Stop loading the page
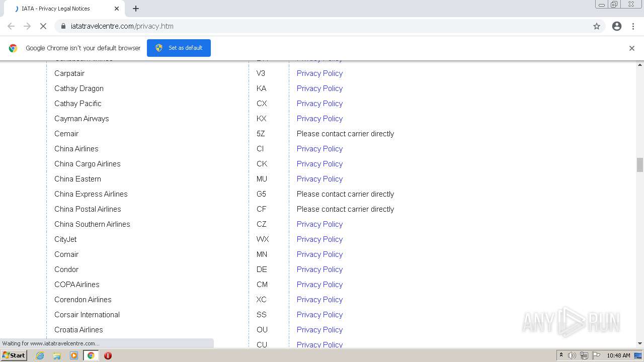The image size is (644, 362). (x=43, y=26)
